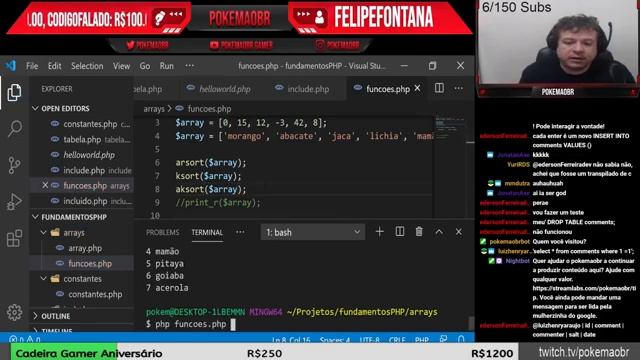Image resolution: width=640 pixels, height=360 pixels.
Task: Open array.php in arrays folder
Action: 82,248
